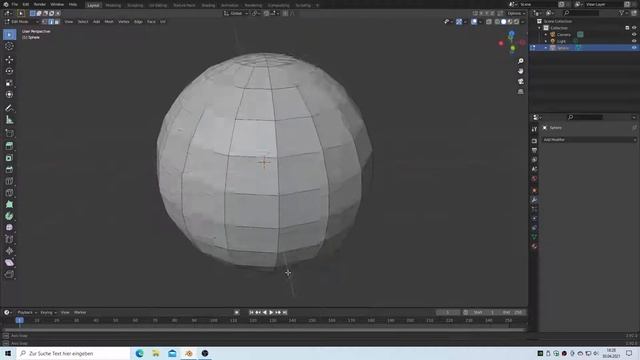Select the Annotate tool
Image resolution: width=640 pixels, height=360 pixels.
[x=9, y=108]
